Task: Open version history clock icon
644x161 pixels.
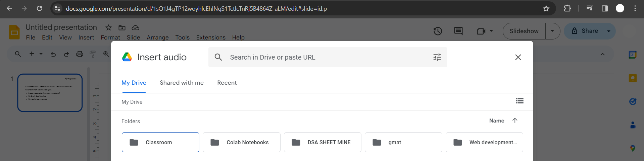Action: [438, 31]
